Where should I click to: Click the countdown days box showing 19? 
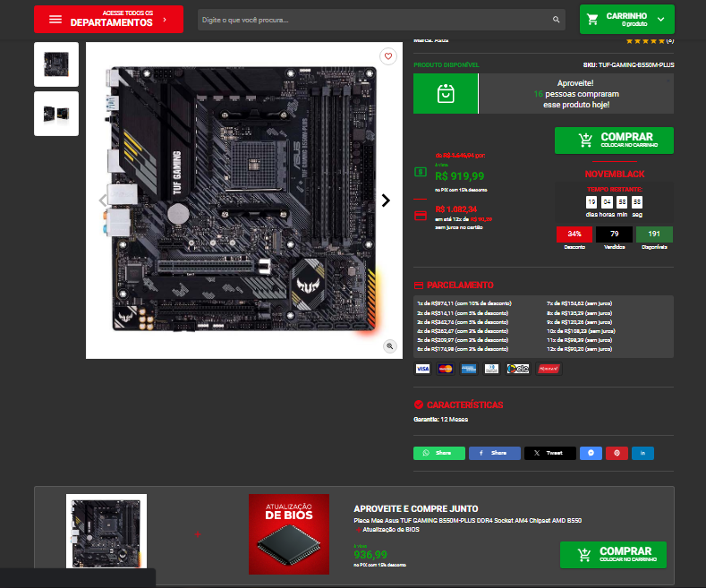pos(591,202)
